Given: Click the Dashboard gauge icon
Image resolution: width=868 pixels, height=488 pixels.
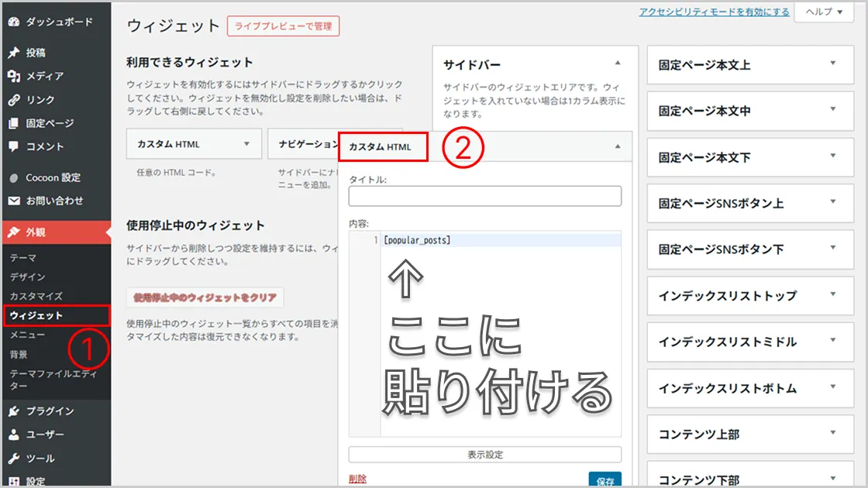Looking at the screenshot, I should click(x=13, y=22).
